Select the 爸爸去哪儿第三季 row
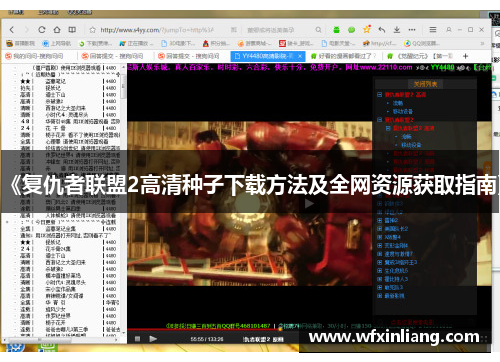Screen dimensions: 500x362 (68, 329)
